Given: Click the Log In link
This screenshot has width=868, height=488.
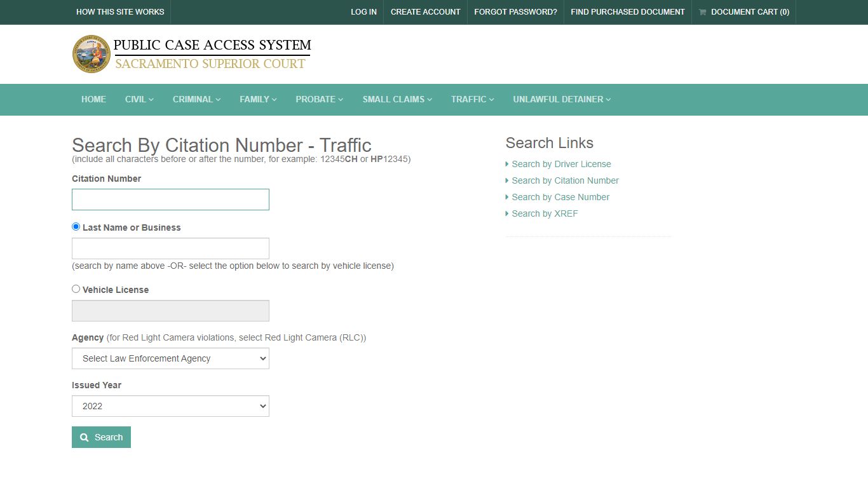Looking at the screenshot, I should pyautogui.click(x=363, y=12).
